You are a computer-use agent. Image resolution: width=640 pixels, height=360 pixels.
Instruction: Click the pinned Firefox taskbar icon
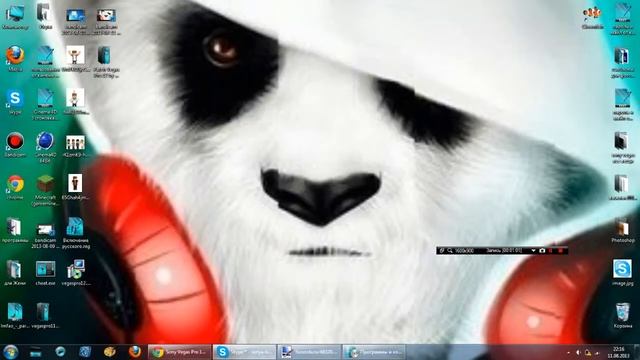134,352
